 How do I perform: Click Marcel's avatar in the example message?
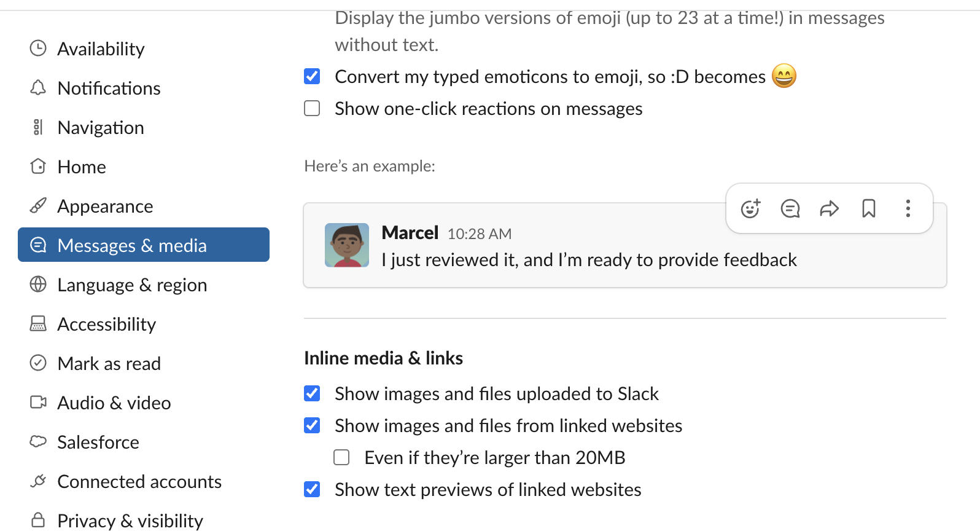[347, 245]
